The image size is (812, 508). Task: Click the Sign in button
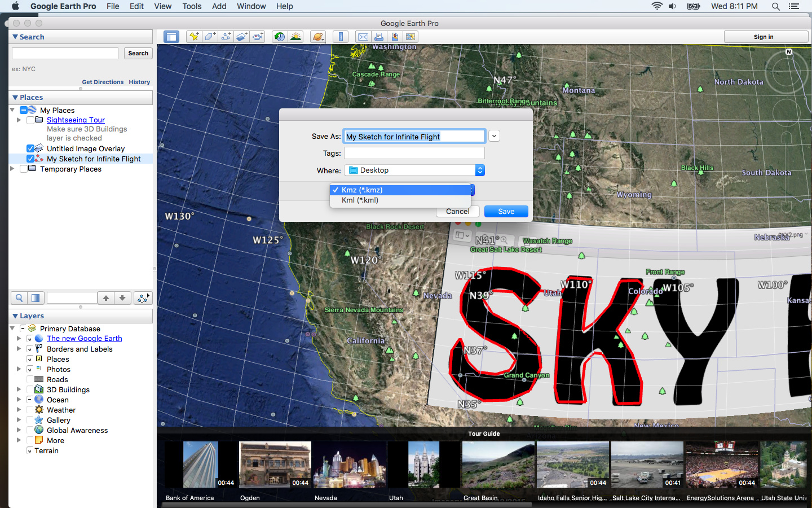pos(766,37)
